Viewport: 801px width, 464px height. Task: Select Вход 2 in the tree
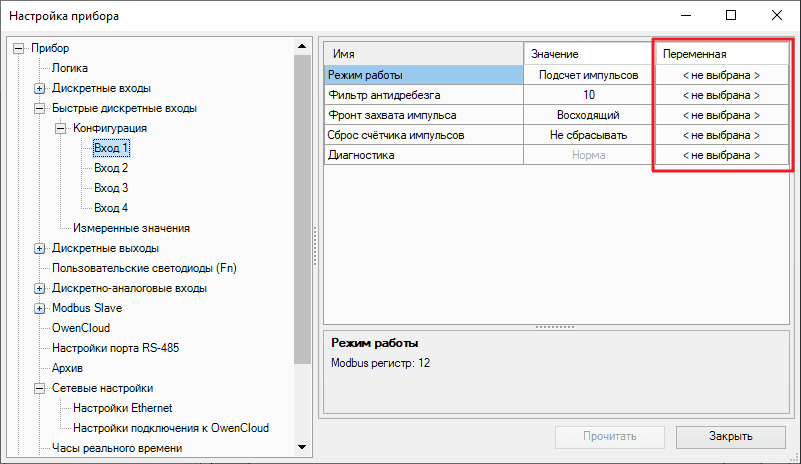click(x=110, y=168)
